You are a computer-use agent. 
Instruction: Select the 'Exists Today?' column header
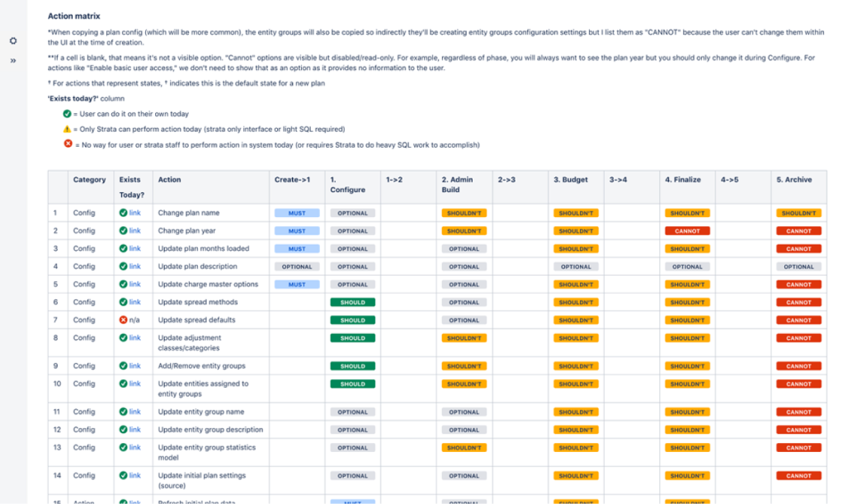[x=132, y=187]
